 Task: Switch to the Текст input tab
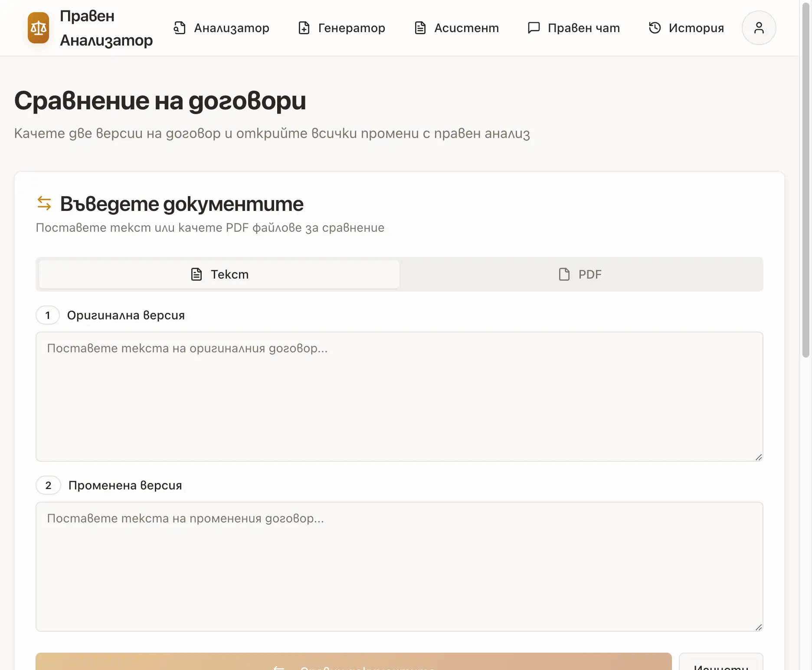(219, 274)
